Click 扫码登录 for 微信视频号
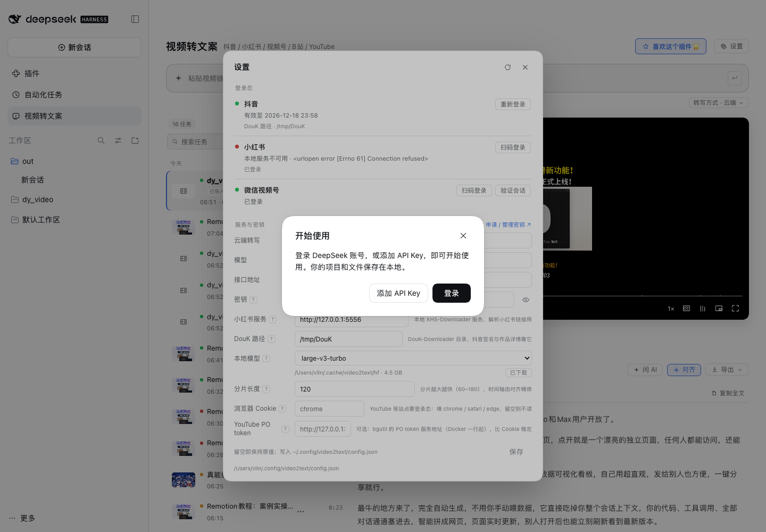The image size is (766, 532). [x=474, y=190]
